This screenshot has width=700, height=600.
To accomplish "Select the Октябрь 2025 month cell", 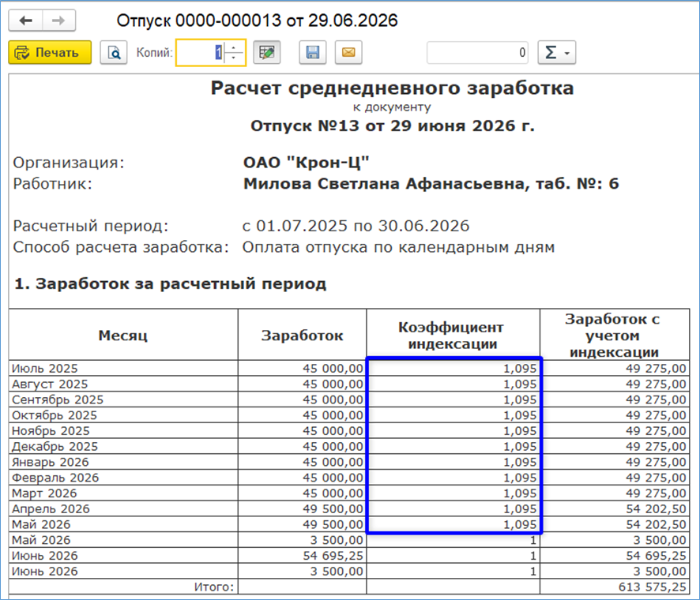I will point(123,415).
